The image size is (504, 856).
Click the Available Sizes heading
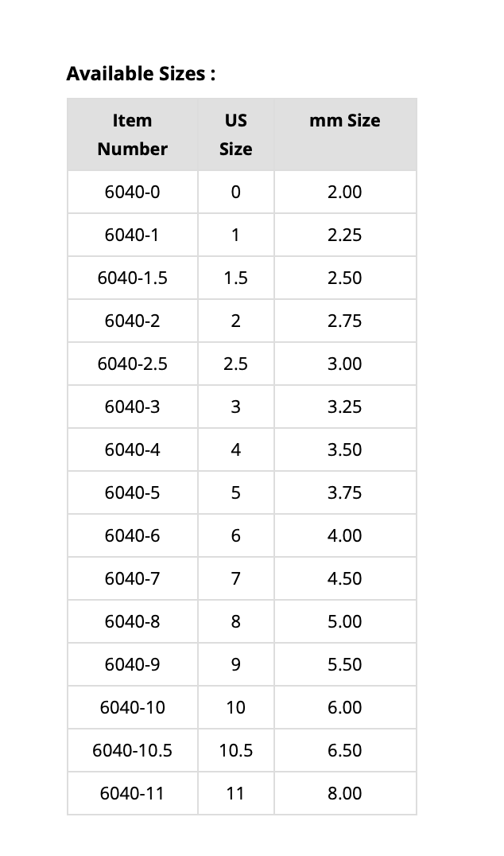pos(141,74)
